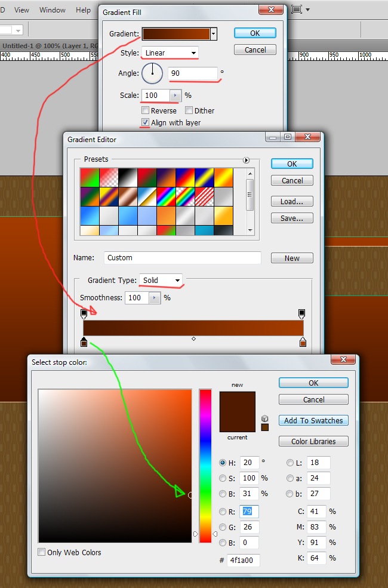
Task: Open the Style dropdown set to Linear
Action: (170, 53)
